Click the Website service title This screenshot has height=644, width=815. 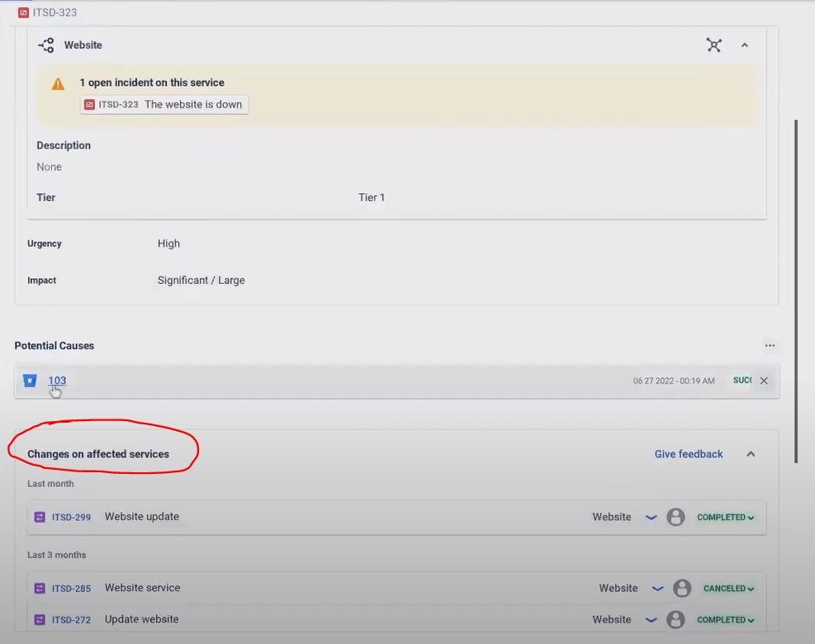(x=83, y=45)
